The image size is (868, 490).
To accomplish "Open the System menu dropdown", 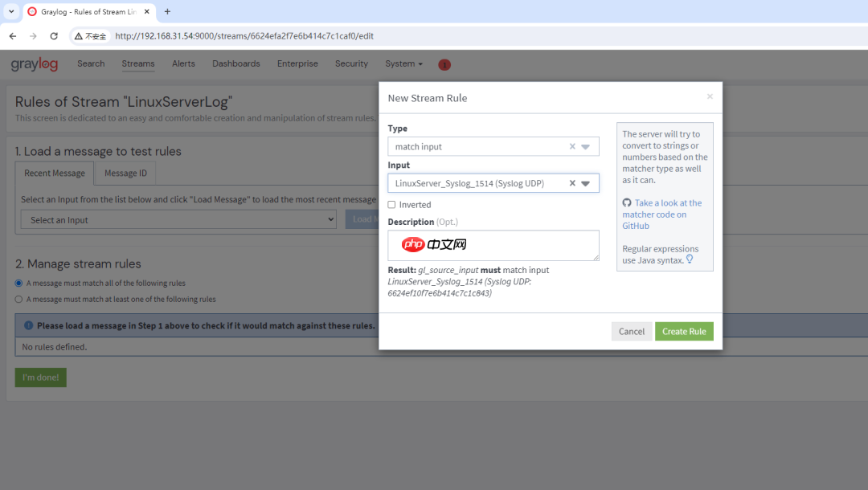I will coord(403,63).
